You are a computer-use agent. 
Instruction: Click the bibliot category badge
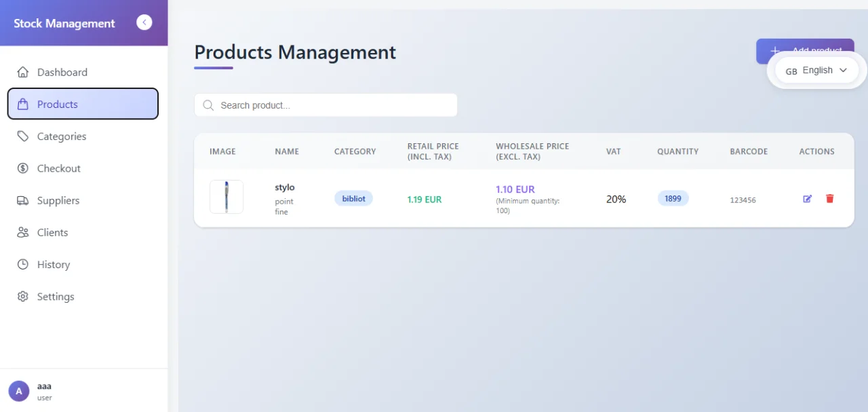(353, 199)
